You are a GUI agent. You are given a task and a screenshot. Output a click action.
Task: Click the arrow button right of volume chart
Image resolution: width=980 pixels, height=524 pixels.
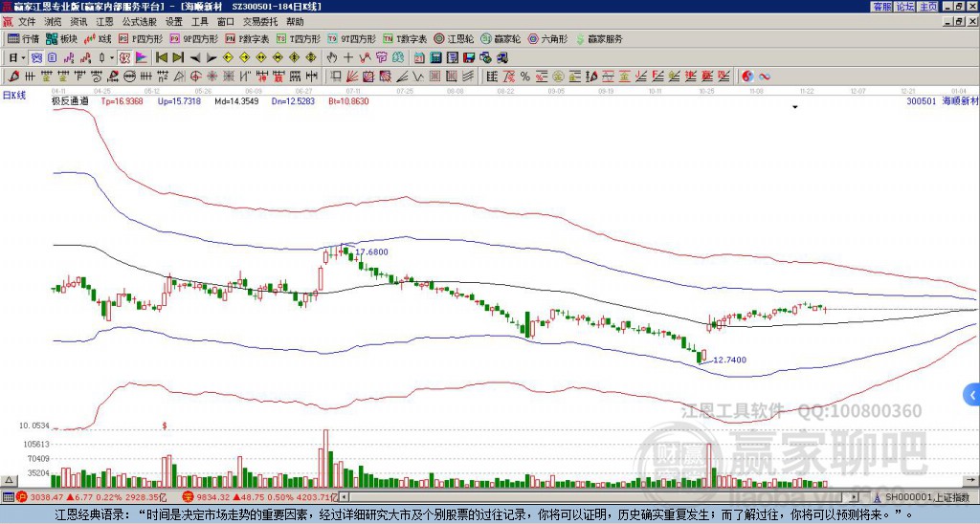click(x=970, y=480)
